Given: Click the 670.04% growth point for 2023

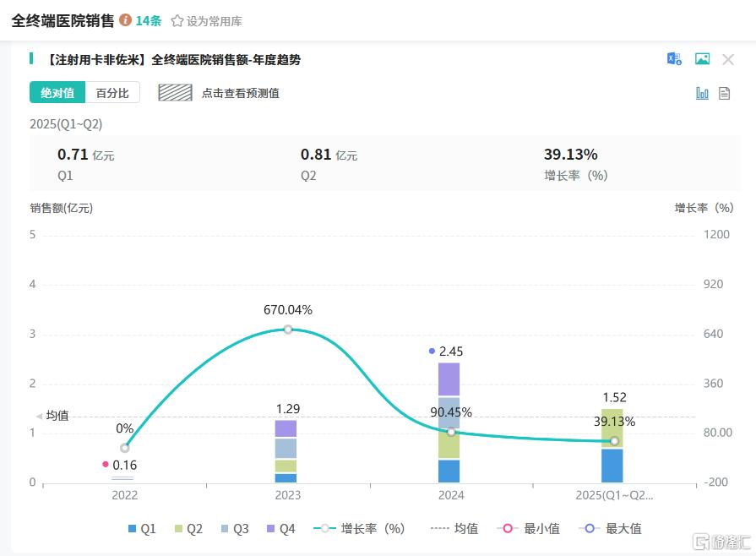Looking at the screenshot, I should click(288, 330).
